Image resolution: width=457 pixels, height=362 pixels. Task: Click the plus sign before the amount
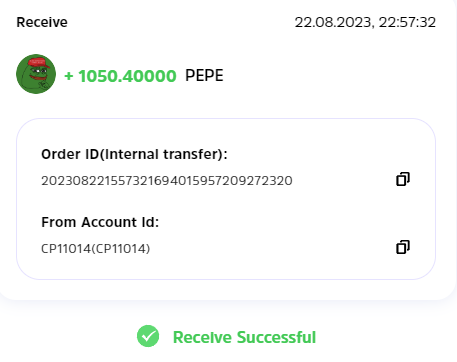coord(69,76)
